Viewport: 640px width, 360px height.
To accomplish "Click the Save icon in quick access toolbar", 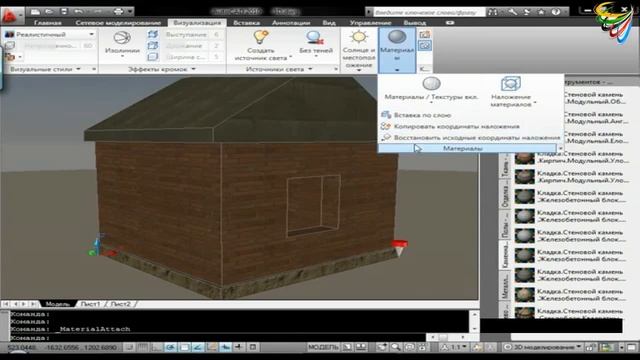I will (64, 11).
